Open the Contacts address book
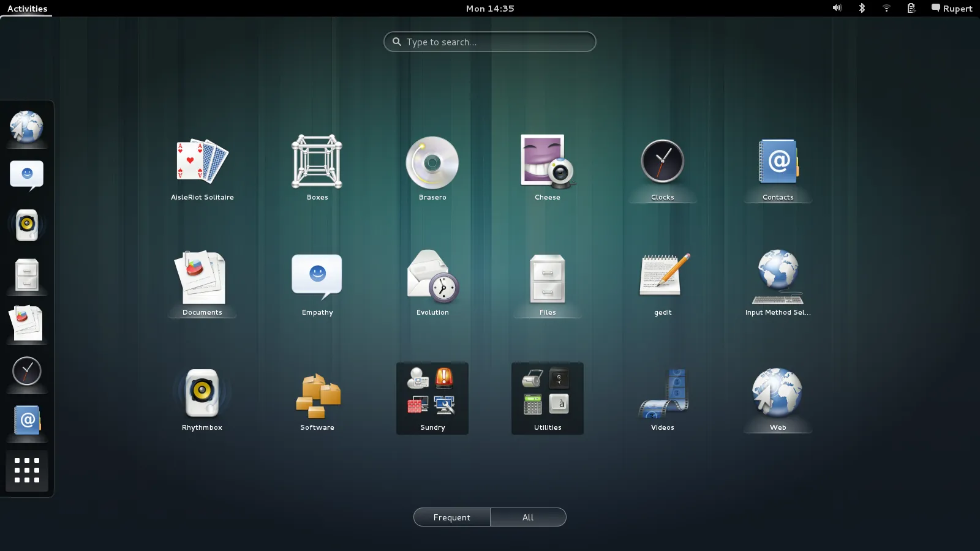The image size is (980, 551). pos(777,162)
